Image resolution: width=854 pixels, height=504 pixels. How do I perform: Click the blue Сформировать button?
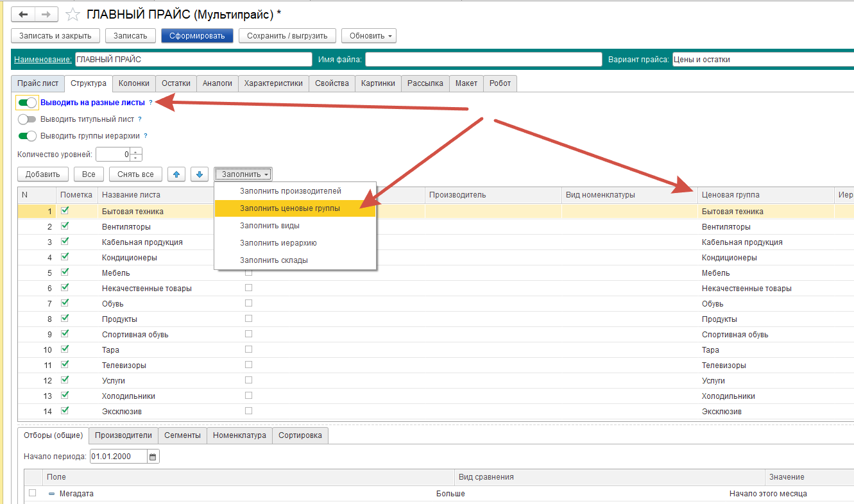197,36
